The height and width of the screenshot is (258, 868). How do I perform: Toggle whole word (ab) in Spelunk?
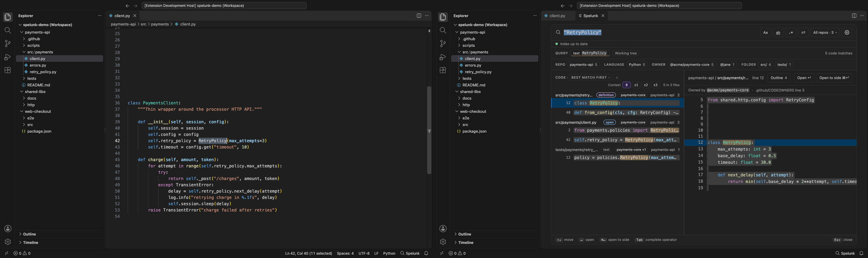pyautogui.click(x=778, y=33)
